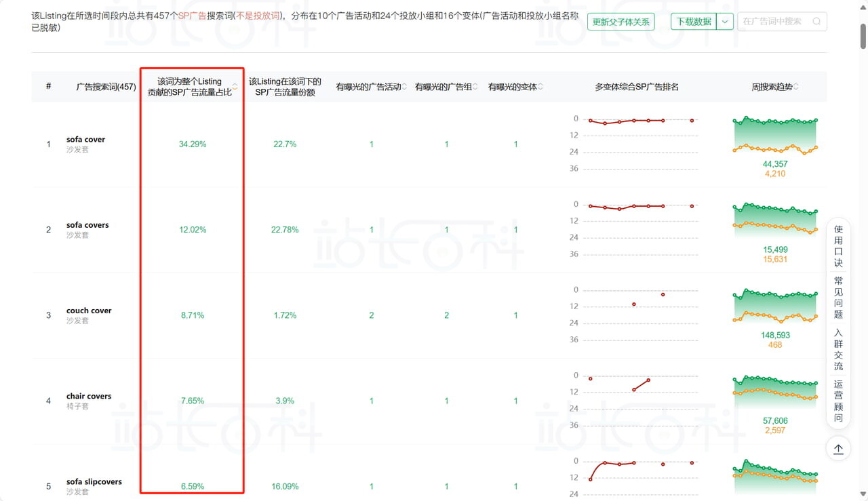The width and height of the screenshot is (868, 501).
Task: Click the 34.29% traffic share value
Action: click(193, 144)
